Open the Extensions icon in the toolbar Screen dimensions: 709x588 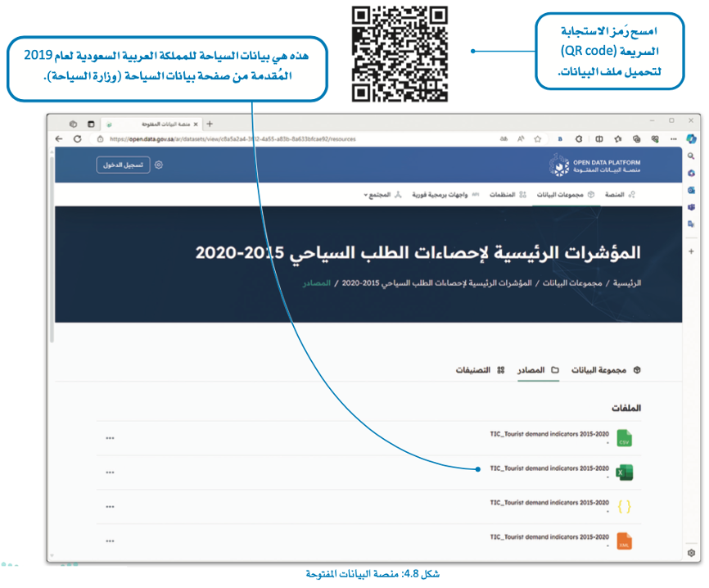[579, 139]
